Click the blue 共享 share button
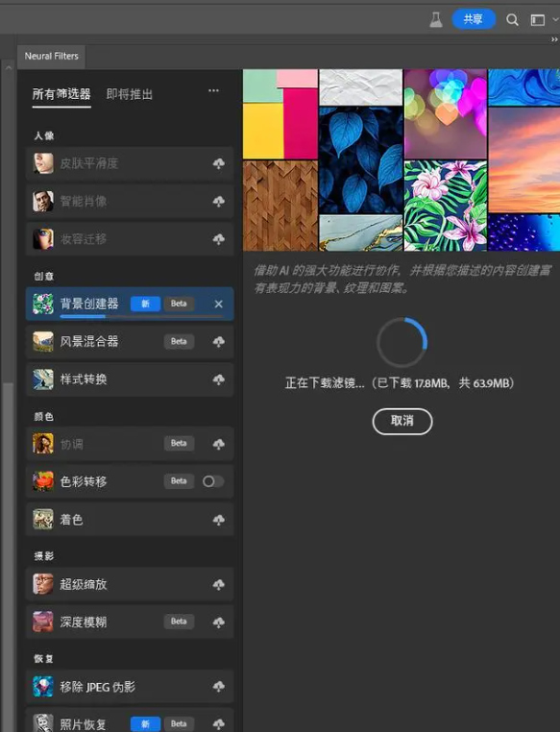 pyautogui.click(x=474, y=19)
